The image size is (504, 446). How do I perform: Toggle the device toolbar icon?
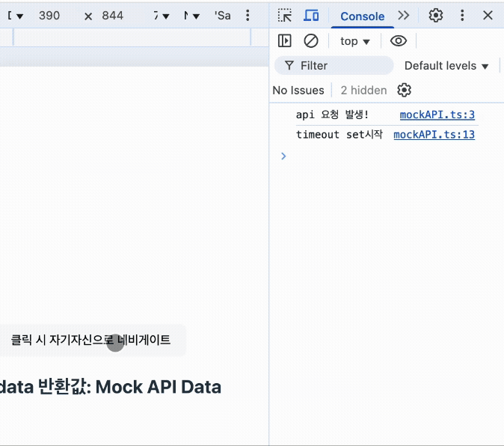[311, 16]
